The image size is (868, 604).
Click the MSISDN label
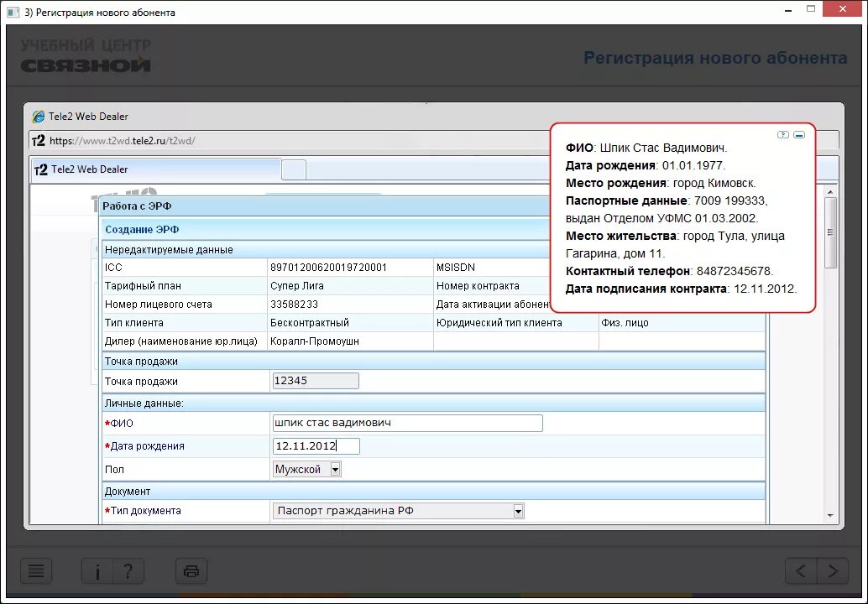point(456,267)
